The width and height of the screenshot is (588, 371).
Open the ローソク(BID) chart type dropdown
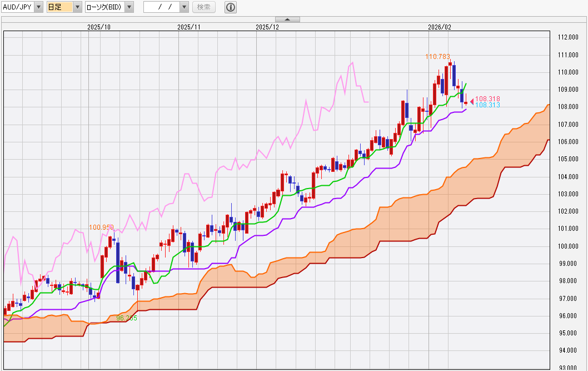click(x=129, y=7)
